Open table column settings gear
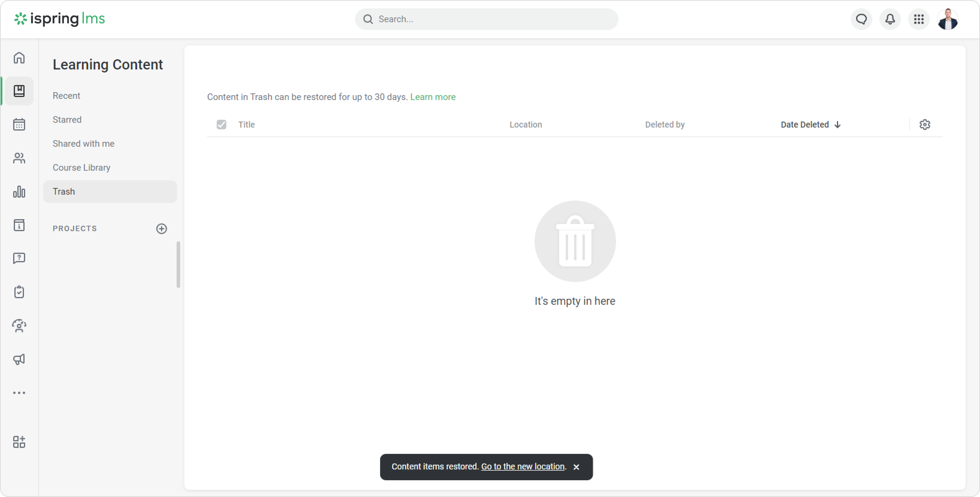 coord(925,125)
